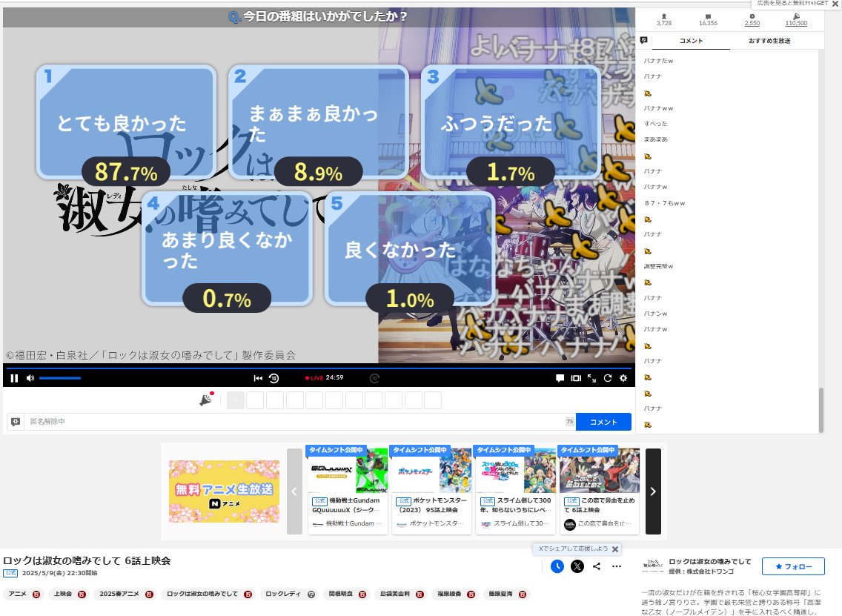This screenshot has width=842, height=616.
Task: Open the ロックは淑女の嗜みでして tag
Action: (202, 594)
